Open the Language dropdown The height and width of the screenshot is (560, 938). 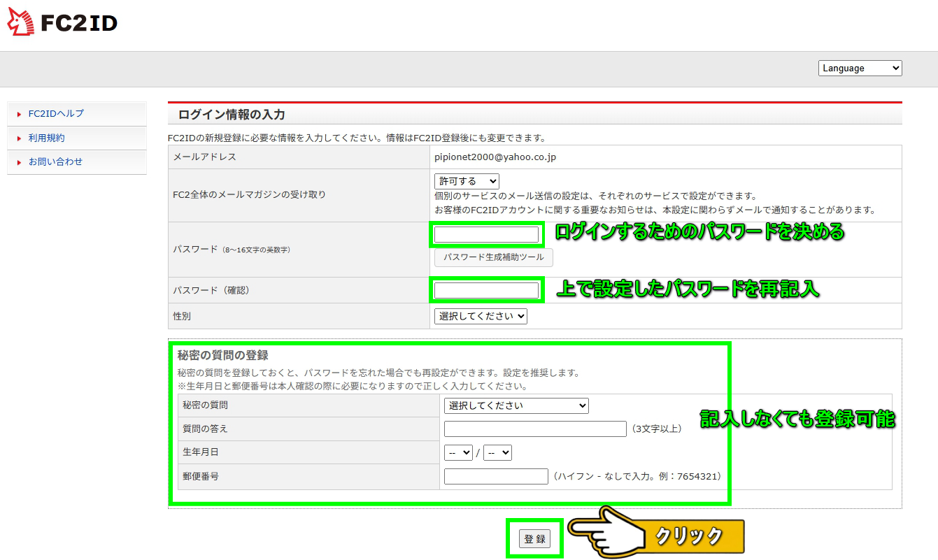coord(860,68)
